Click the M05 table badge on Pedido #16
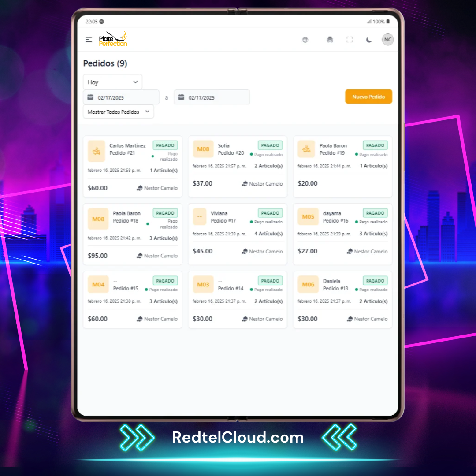Viewport: 476px width, 476px height. [308, 217]
